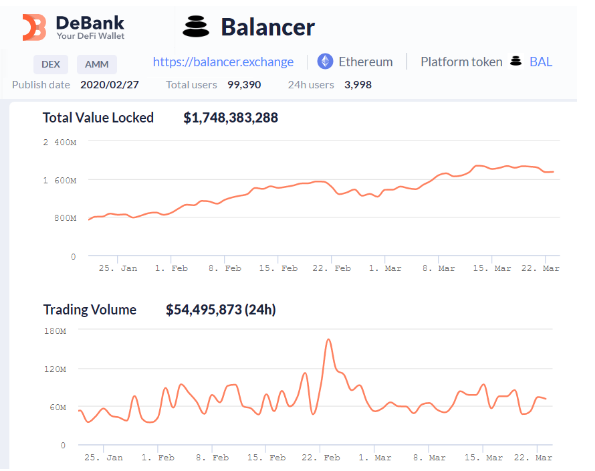This screenshot has width=595, height=471.
Task: Click the '24h users' label
Action: click(x=311, y=85)
